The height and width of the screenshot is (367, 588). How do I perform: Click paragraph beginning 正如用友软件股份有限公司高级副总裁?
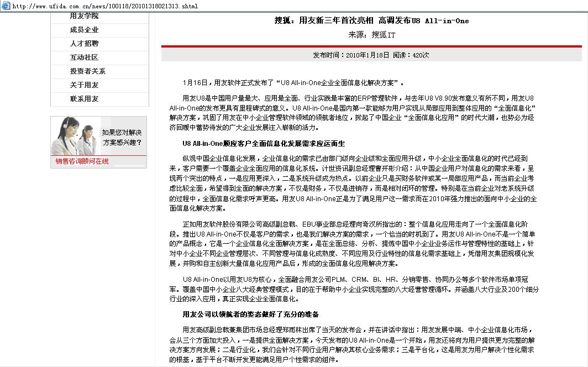[353, 244]
